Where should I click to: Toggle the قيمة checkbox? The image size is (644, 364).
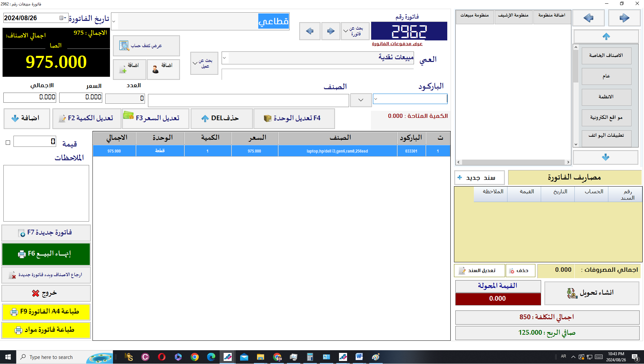click(x=8, y=143)
